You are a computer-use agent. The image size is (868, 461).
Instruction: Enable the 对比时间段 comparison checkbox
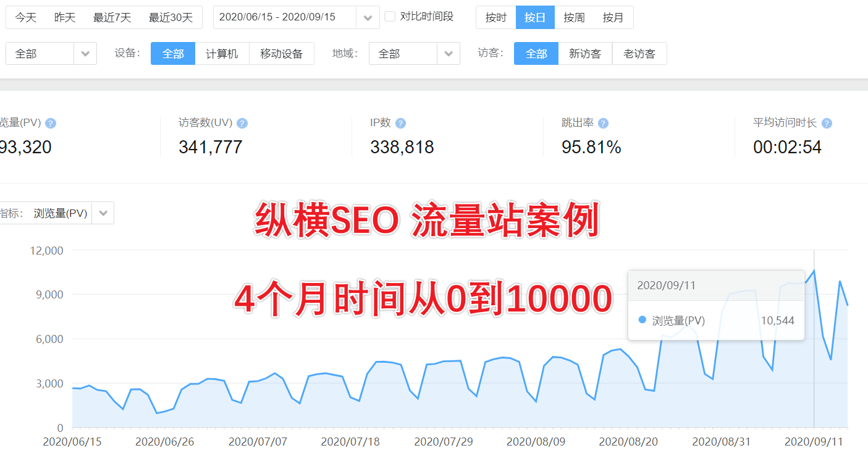tap(390, 17)
